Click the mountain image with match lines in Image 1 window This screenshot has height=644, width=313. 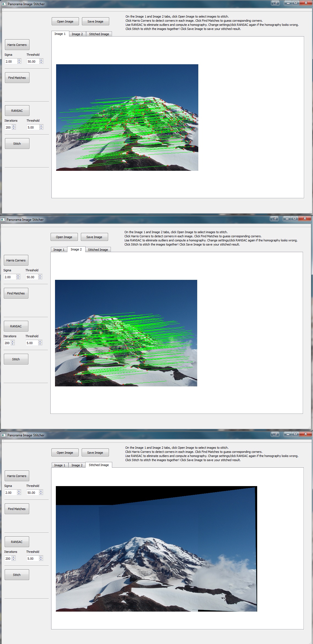(127, 118)
